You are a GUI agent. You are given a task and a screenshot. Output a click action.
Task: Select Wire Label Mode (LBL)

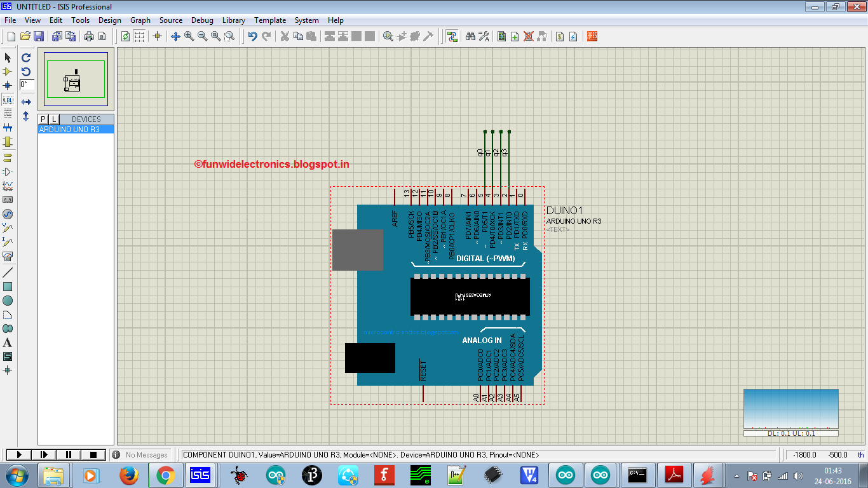(x=8, y=100)
